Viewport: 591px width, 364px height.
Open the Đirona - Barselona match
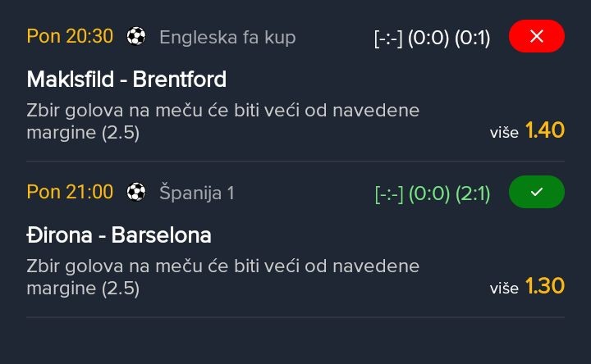click(x=119, y=235)
